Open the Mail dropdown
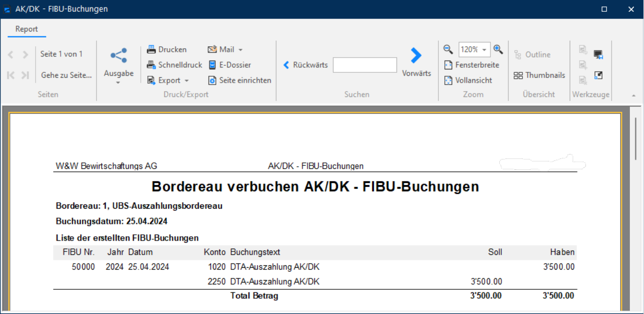Image resolution: width=644 pixels, height=314 pixels. [225, 49]
